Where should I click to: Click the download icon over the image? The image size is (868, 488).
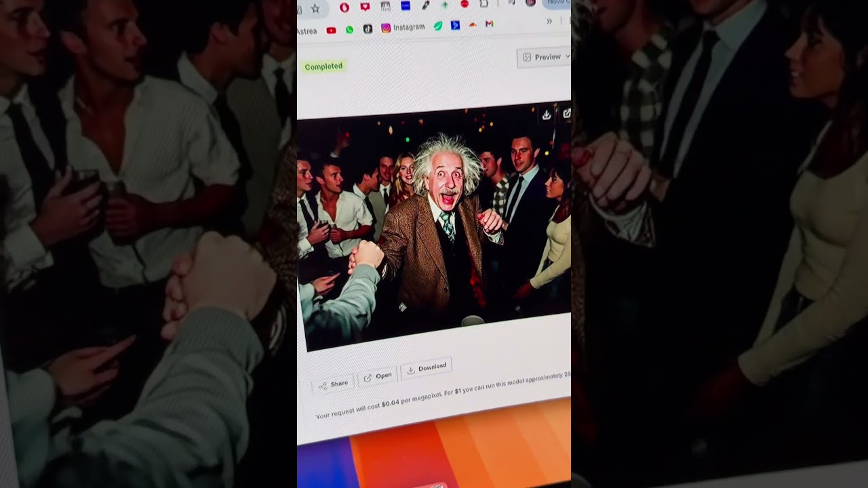[547, 115]
